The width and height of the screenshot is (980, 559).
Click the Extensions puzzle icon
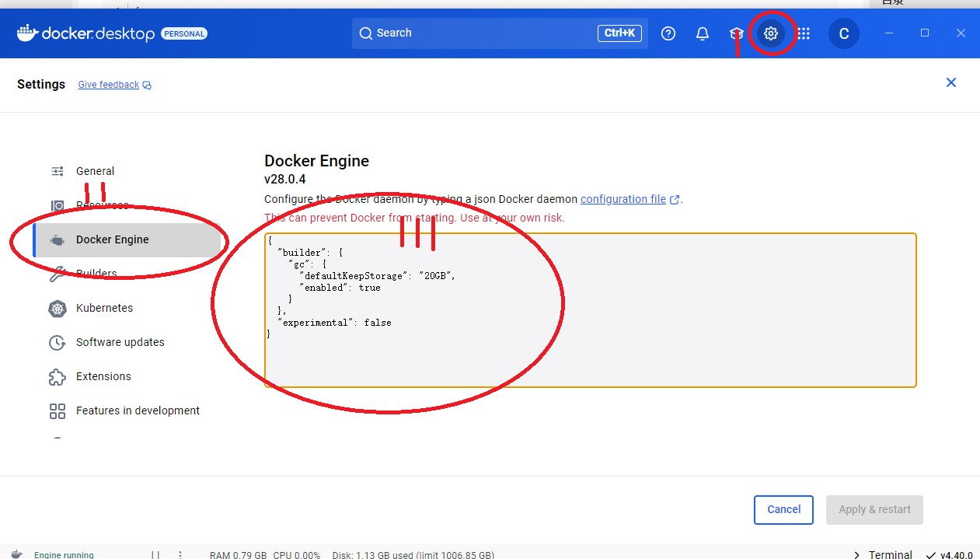[x=58, y=377]
